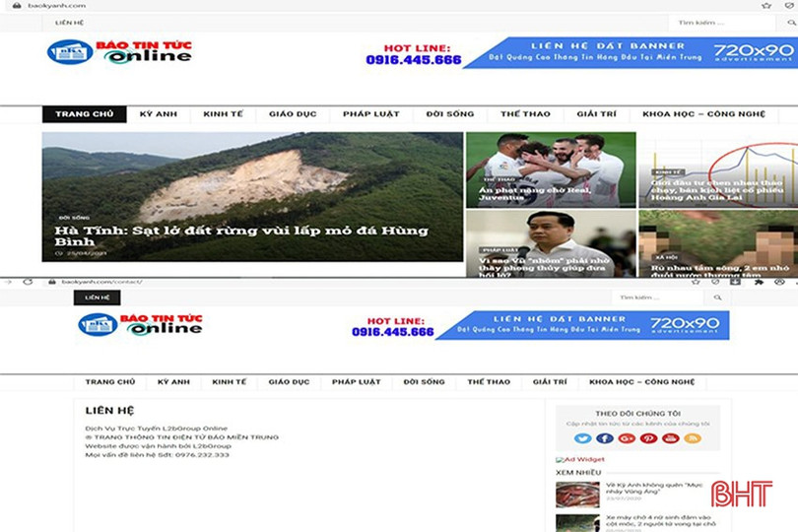
Task: Open Khoa Học – Công Nghệ in the homepage menu
Action: (x=703, y=114)
